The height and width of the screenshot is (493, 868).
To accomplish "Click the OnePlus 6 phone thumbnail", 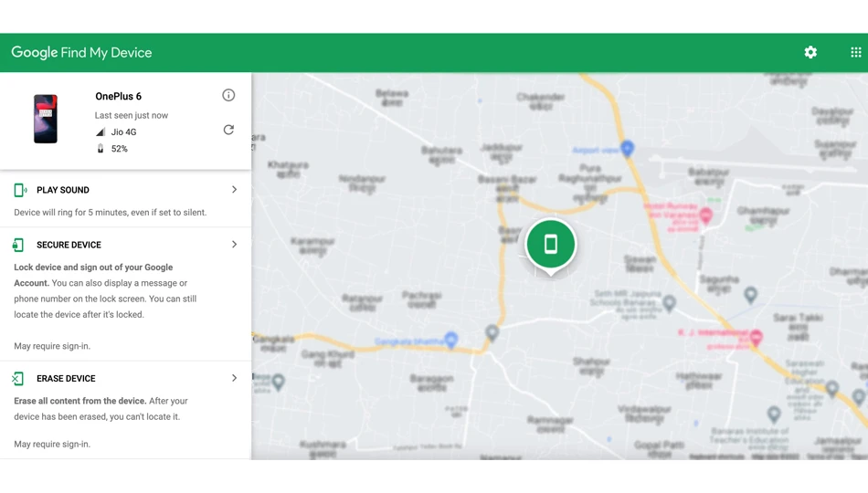I will pos(46,119).
